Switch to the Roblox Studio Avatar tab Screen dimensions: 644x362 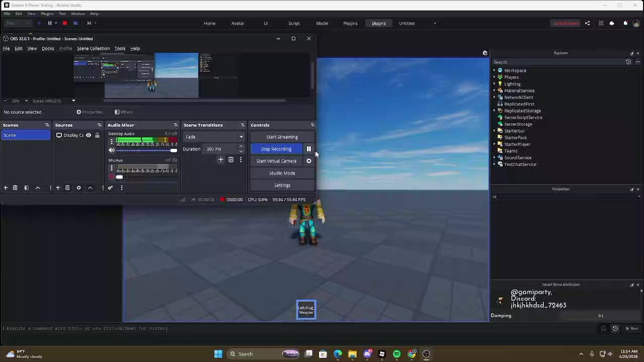point(237,23)
